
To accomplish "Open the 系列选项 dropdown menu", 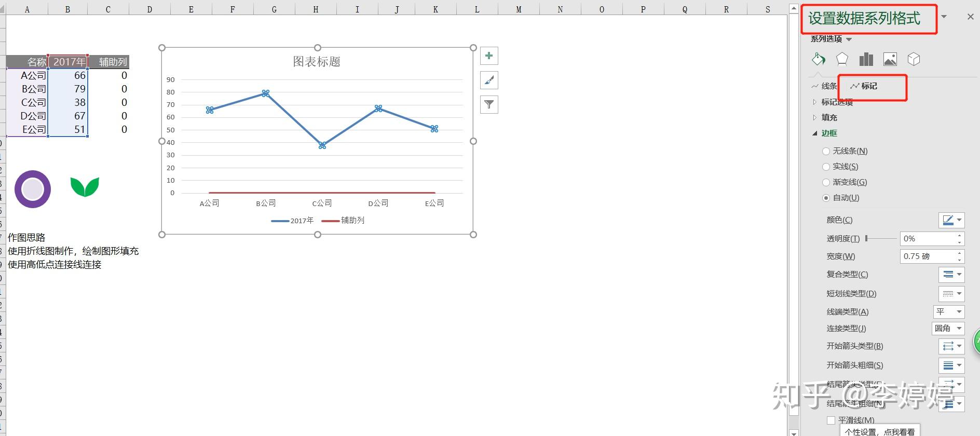I will (x=831, y=39).
